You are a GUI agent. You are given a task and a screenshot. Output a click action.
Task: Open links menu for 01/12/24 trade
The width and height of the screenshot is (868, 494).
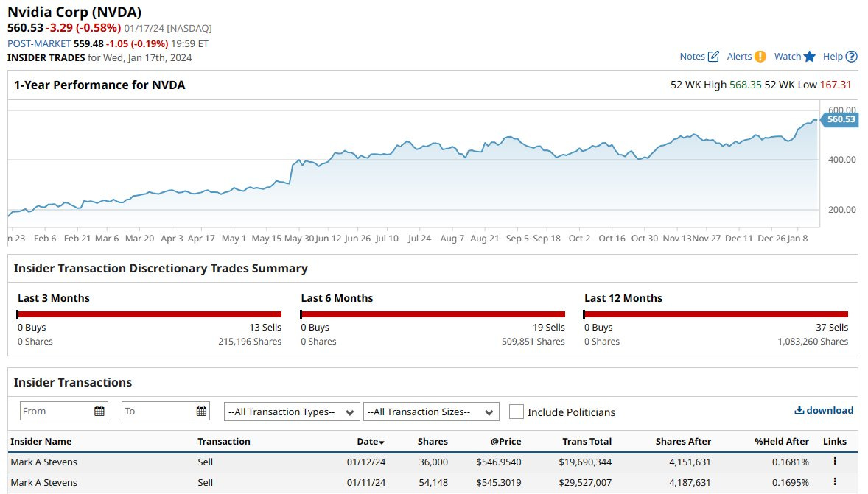(835, 462)
